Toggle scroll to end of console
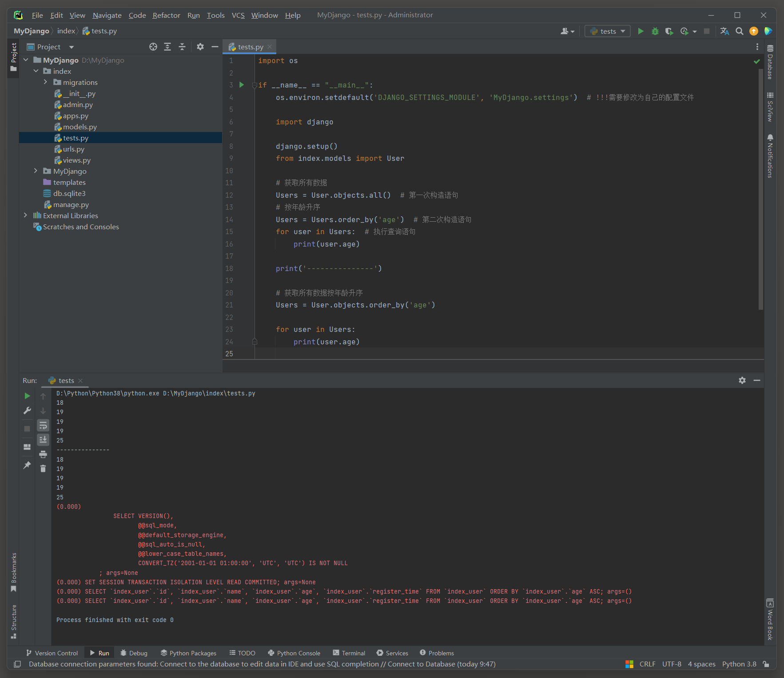The width and height of the screenshot is (784, 678). coord(43,440)
